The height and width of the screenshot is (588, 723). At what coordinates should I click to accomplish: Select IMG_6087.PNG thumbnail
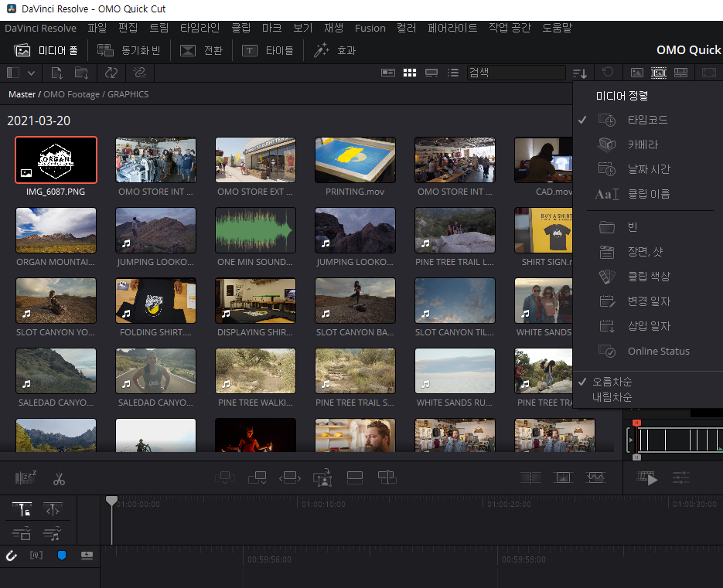point(56,160)
